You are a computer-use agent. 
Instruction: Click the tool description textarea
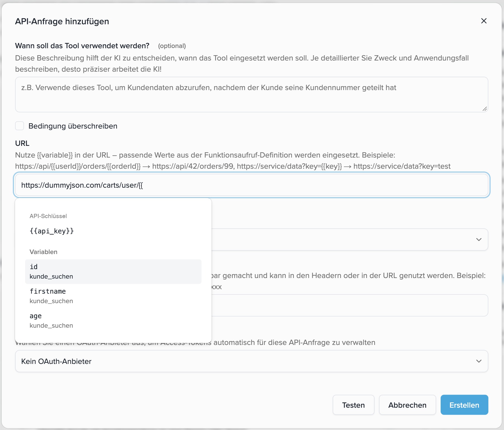coord(251,95)
